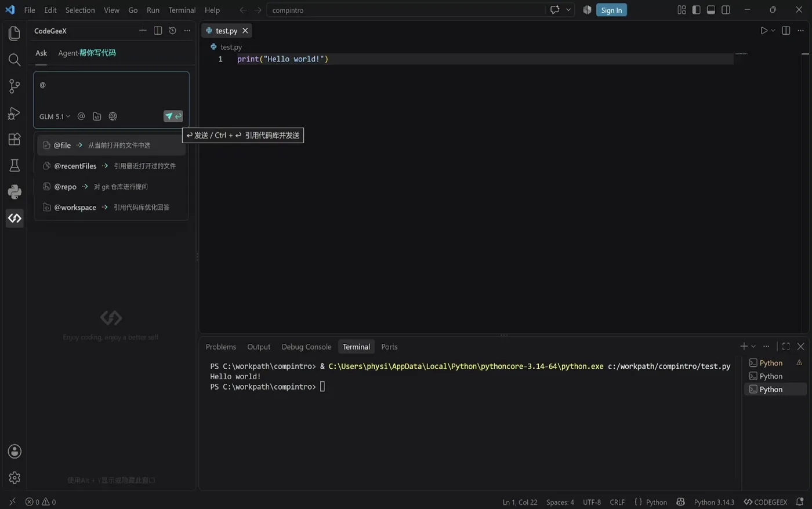812x509 pixels.
Task: Run the Python file with play icon
Action: (764, 31)
